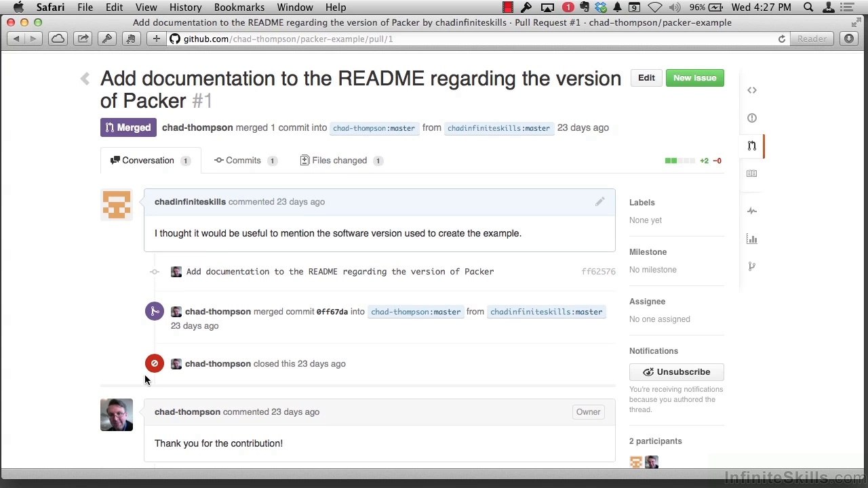This screenshot has height=488, width=868.
Task: Click chad-thompson name in header merged line
Action: click(197, 127)
